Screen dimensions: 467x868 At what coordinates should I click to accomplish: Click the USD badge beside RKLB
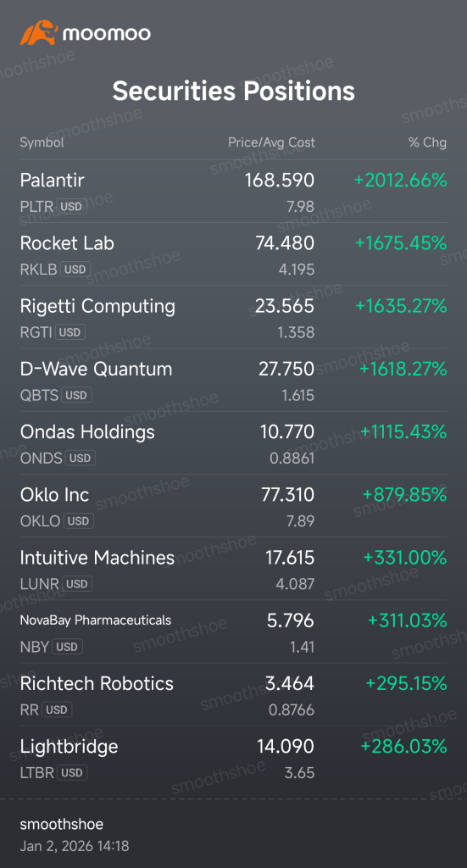pyautogui.click(x=75, y=270)
